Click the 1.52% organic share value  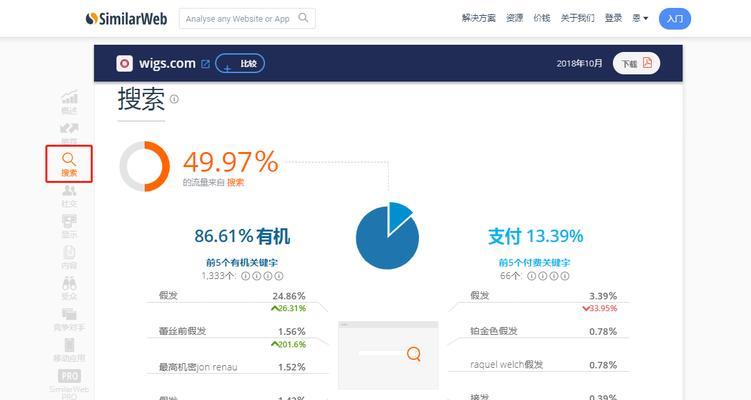coord(291,367)
